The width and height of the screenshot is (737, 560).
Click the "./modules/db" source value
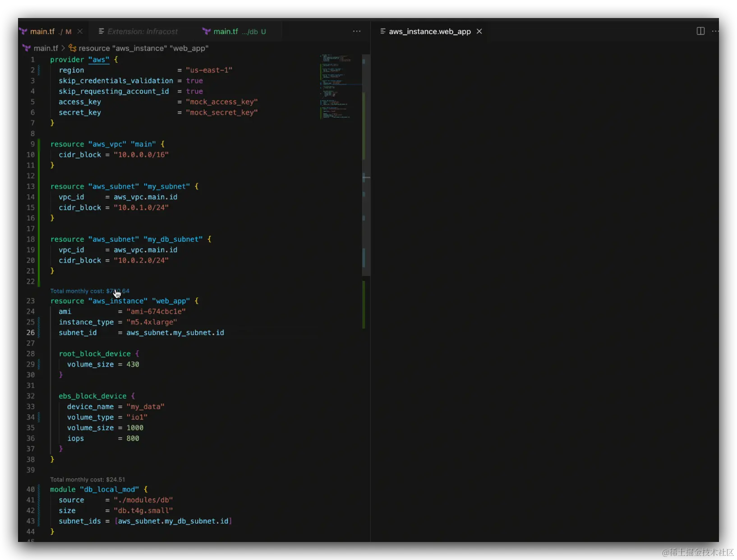(143, 500)
